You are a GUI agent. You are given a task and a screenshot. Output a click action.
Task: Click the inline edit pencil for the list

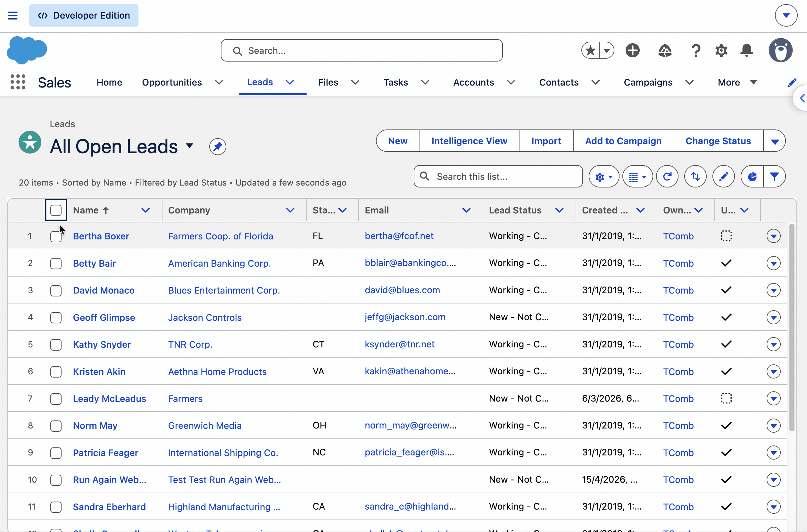point(724,177)
